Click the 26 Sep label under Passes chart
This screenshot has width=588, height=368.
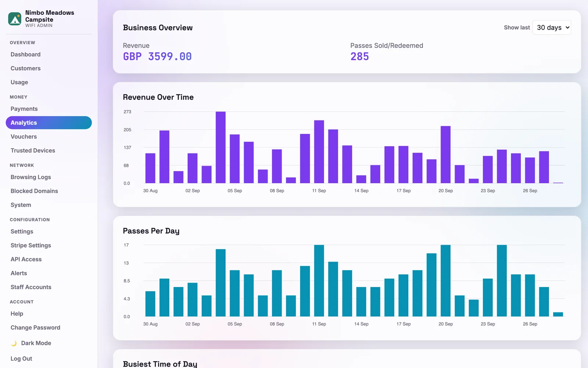pyautogui.click(x=530, y=324)
